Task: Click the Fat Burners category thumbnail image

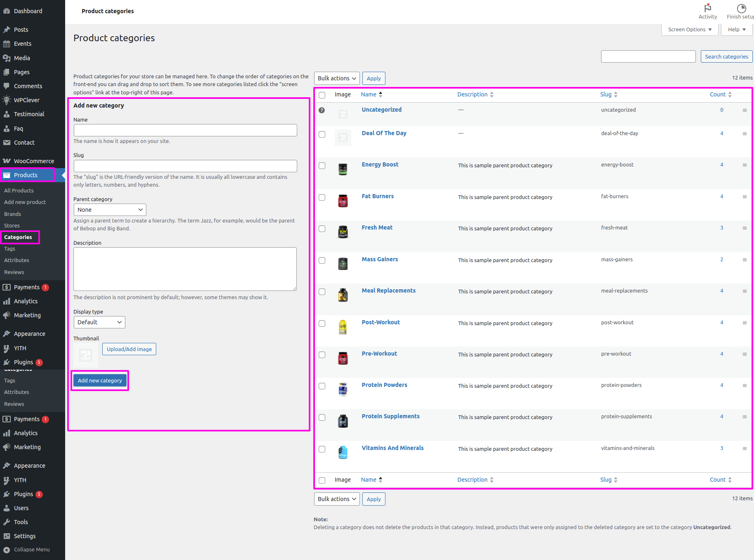Action: [343, 201]
